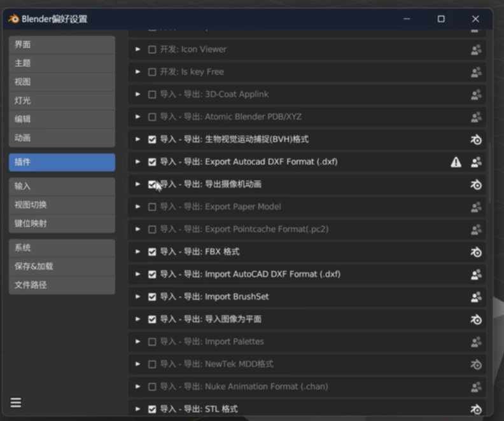
Task: Enable Nuke Animation Format (.chan) checkbox
Action: (152, 387)
